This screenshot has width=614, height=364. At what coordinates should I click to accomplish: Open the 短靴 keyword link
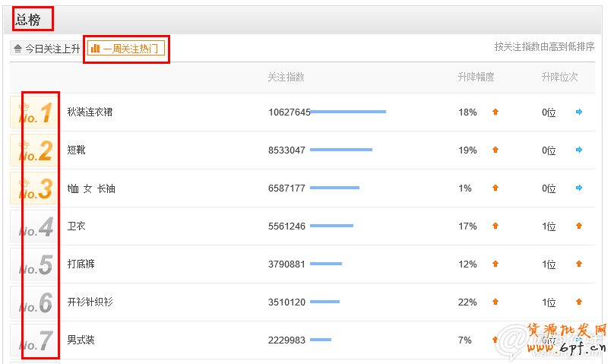point(77,150)
